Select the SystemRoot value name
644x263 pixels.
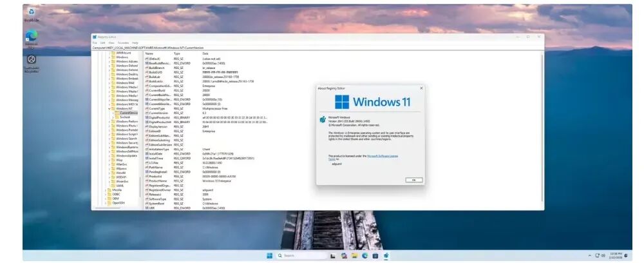click(x=156, y=204)
